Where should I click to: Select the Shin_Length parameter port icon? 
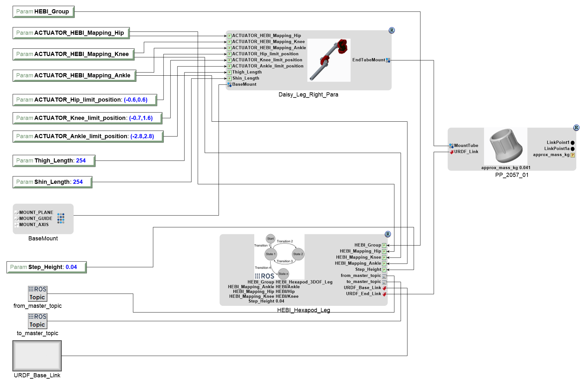(229, 79)
